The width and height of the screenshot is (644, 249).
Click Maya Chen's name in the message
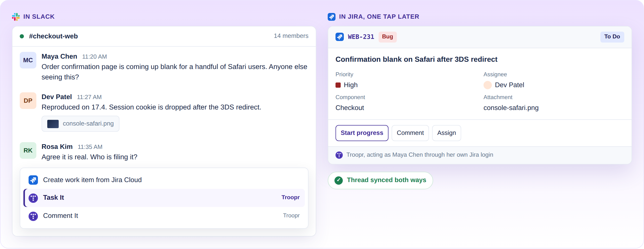coord(59,57)
